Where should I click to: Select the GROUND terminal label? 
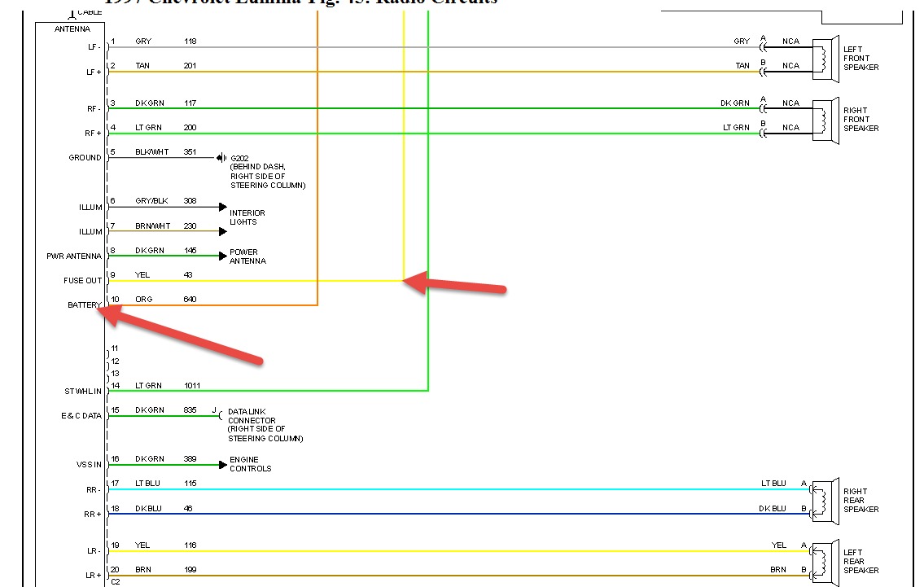click(85, 157)
